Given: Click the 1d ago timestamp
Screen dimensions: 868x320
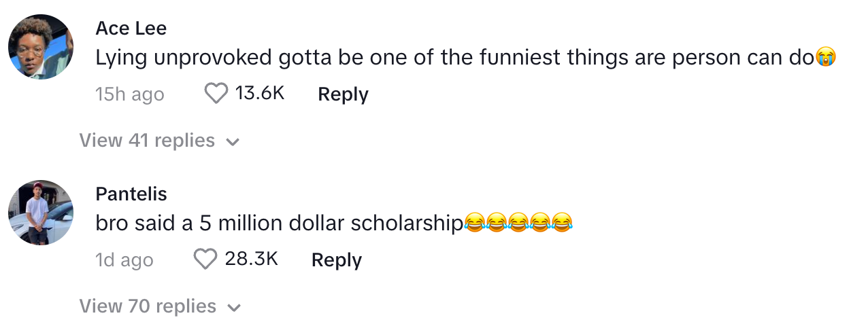Looking at the screenshot, I should click(x=124, y=260).
